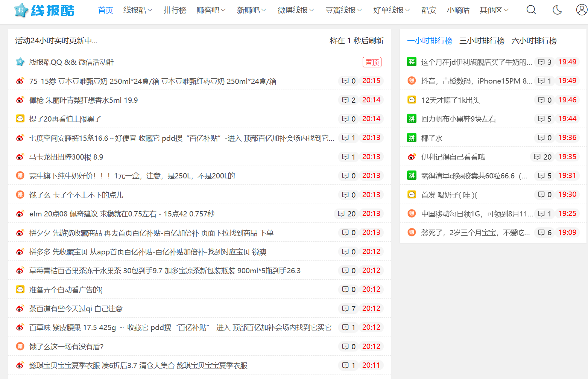Click Weibo icon beside 懿琪宝贝宝宝夏季衣服 post
Viewport: 588px width, 379px height.
[20, 365]
